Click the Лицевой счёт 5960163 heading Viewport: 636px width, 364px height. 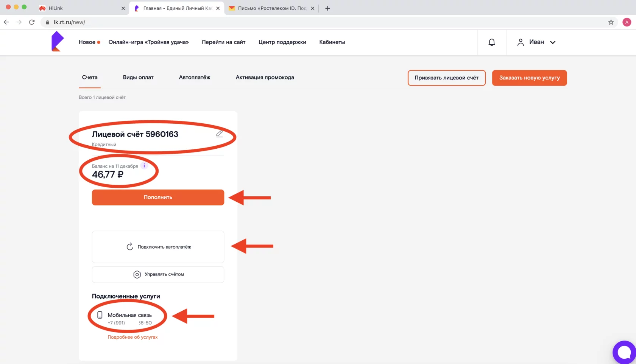(135, 134)
